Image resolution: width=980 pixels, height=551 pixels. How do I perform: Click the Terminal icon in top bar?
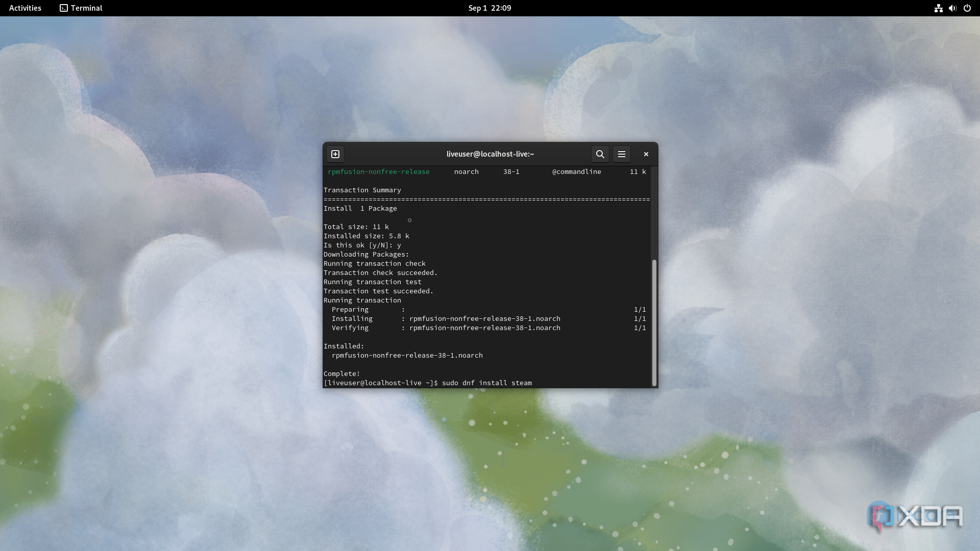(64, 8)
